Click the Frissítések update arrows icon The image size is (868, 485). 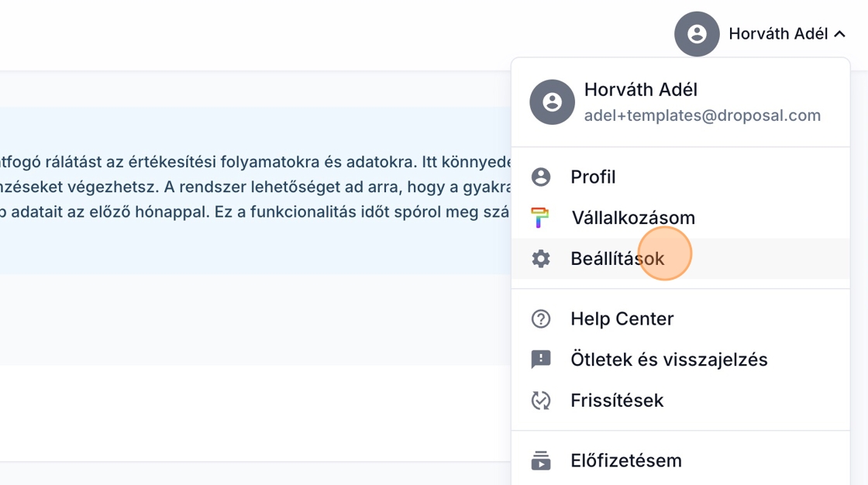(540, 401)
